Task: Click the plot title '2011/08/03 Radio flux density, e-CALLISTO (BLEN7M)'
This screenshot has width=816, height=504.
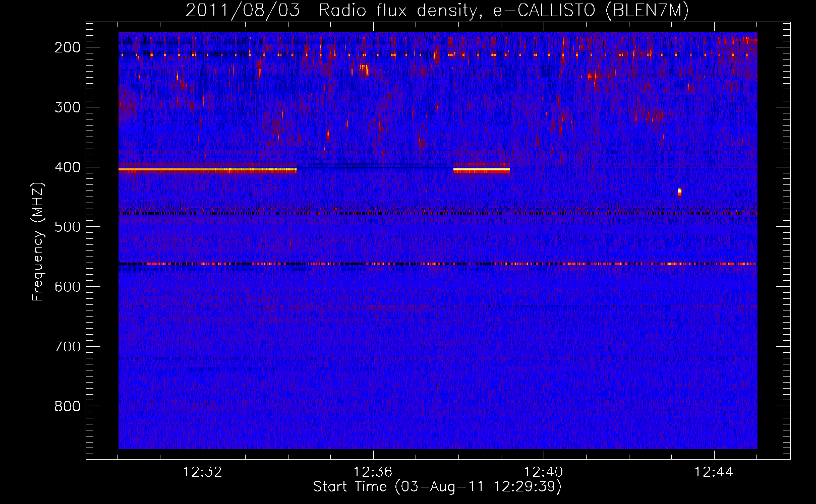Action: (437, 11)
